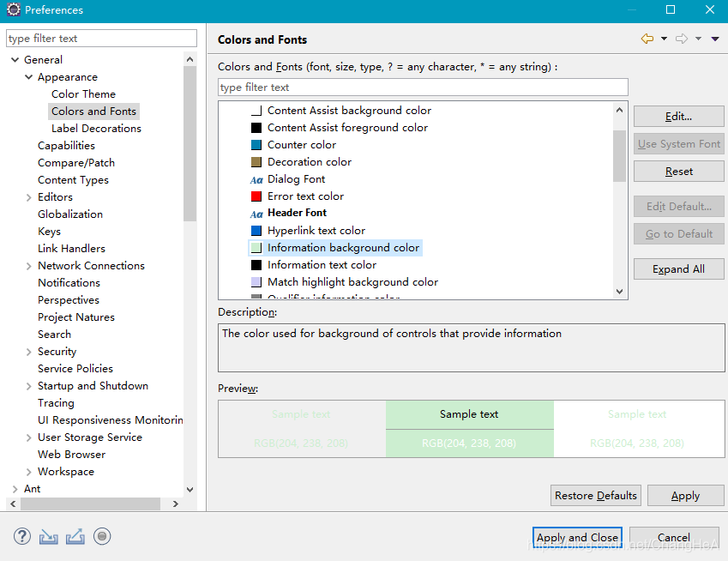The image size is (728, 561).
Task: Select the Hyperlink text color swatch
Action: coord(256,231)
